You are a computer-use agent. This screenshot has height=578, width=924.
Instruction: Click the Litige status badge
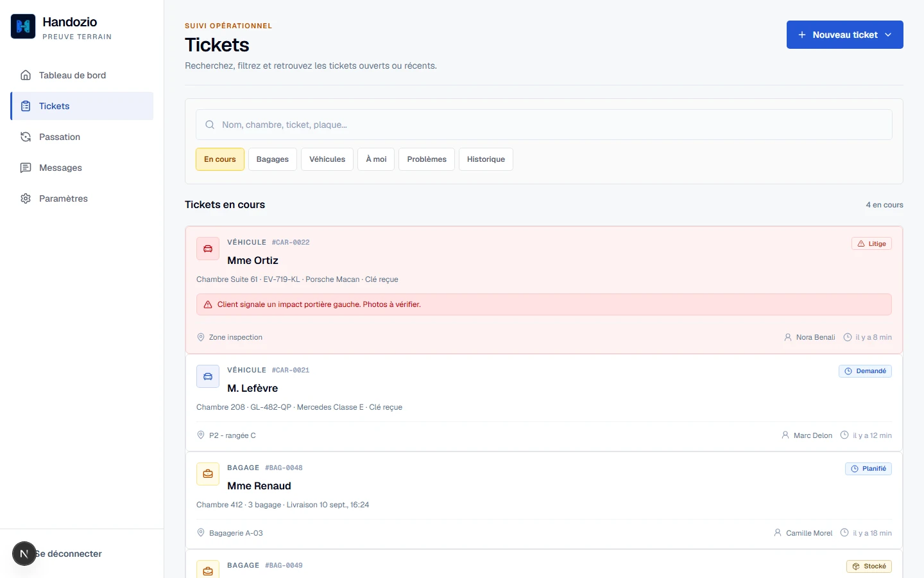(871, 243)
